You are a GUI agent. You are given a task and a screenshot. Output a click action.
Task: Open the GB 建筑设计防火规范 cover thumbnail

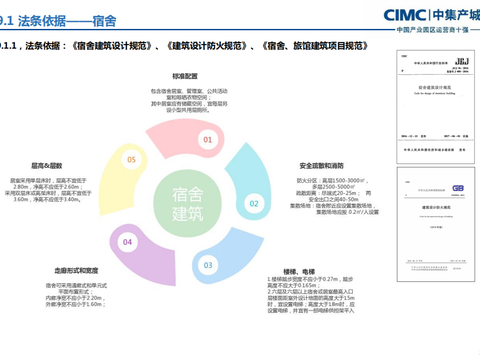436,224
